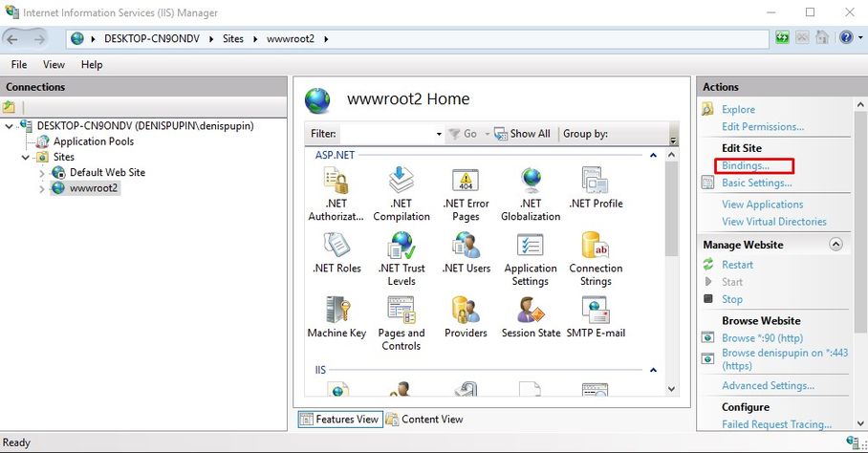This screenshot has height=453, width=868.
Task: Click the status bar network icon
Action: pyautogui.click(x=853, y=442)
